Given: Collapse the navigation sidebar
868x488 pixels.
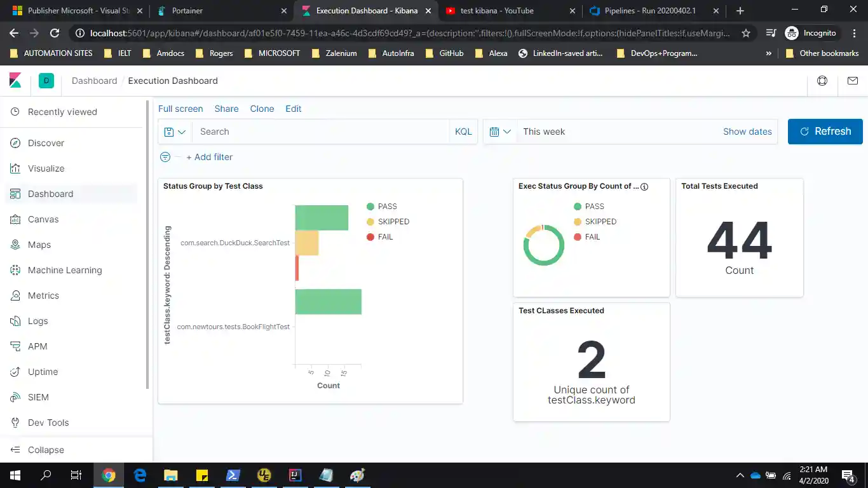Looking at the screenshot, I should coord(46,450).
